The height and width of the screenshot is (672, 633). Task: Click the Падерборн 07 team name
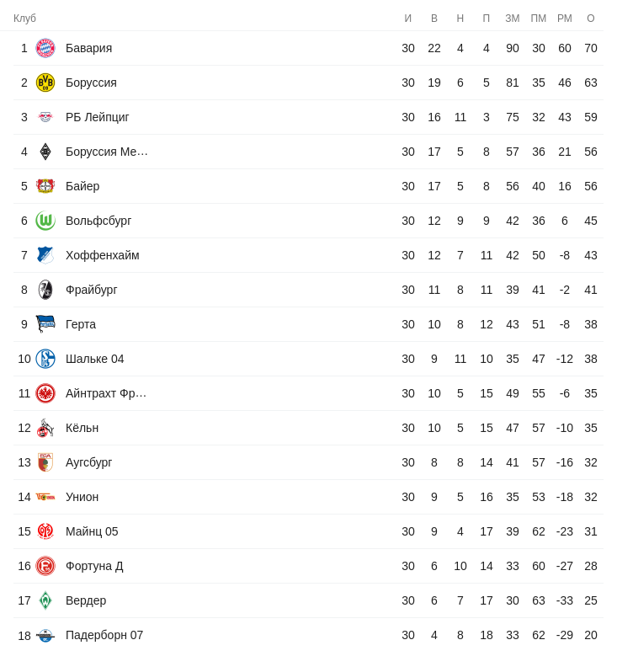[104, 635]
